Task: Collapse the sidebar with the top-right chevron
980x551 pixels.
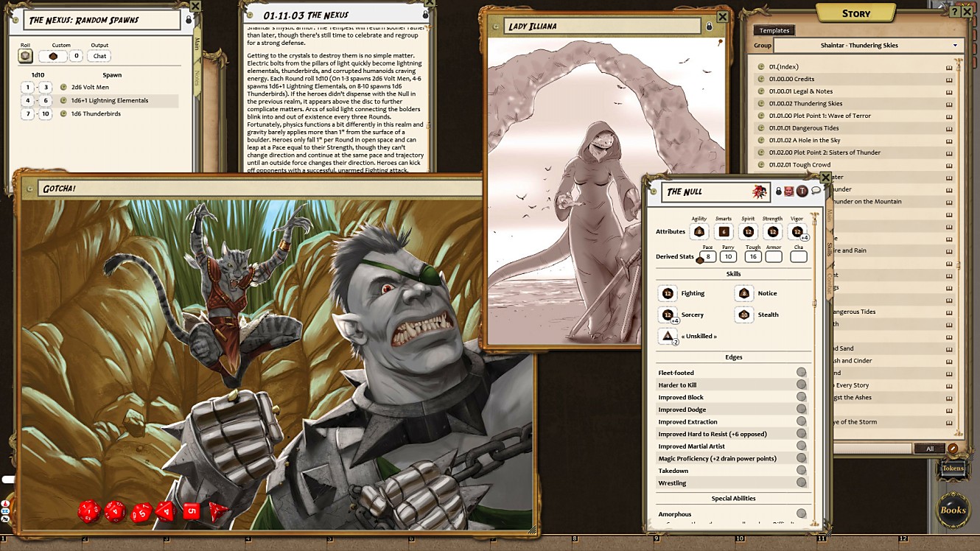Action: pos(967,12)
